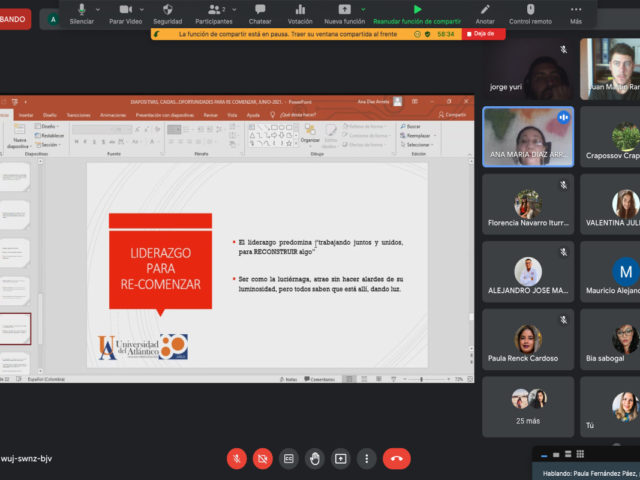Open the font name combo box

(x=96, y=130)
